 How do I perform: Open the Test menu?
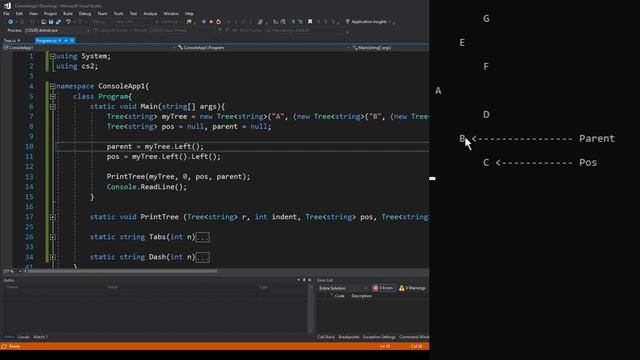[133, 13]
